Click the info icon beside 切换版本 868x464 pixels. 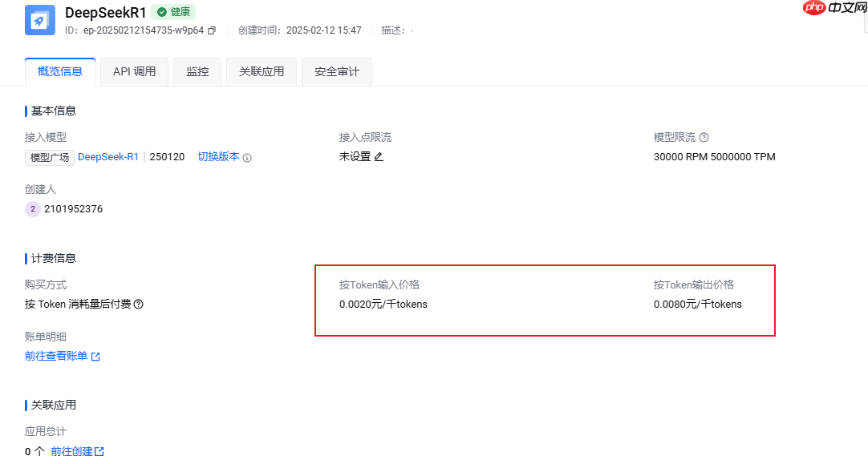(246, 157)
